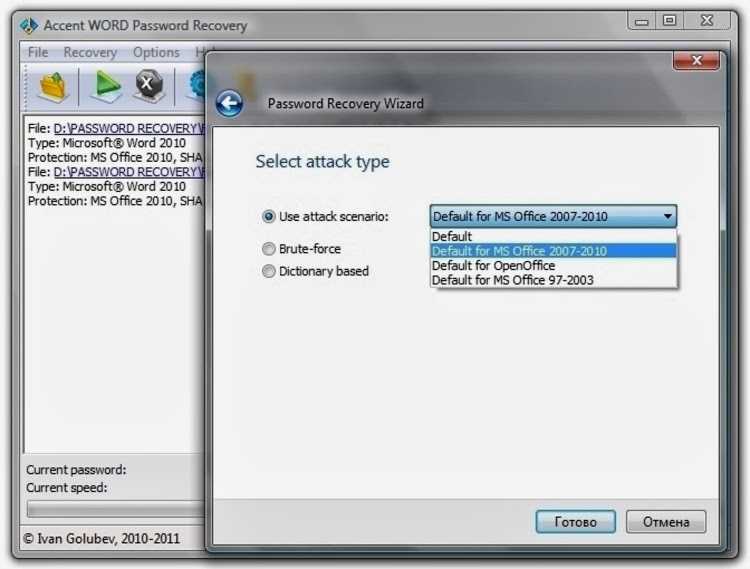Open the Options menu

156,52
